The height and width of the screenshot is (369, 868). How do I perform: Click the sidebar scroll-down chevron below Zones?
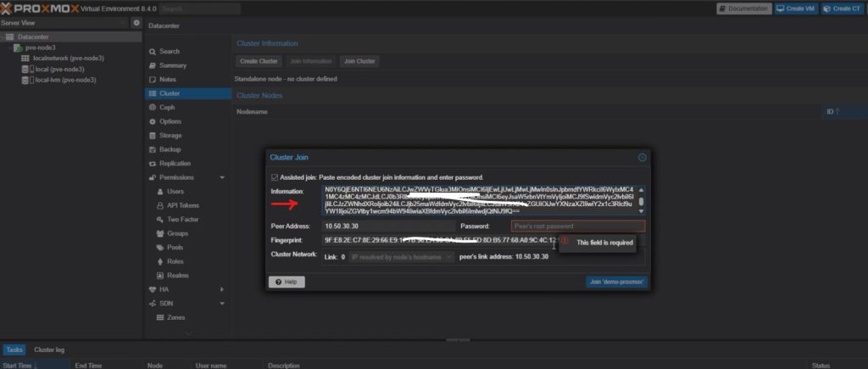tap(187, 333)
